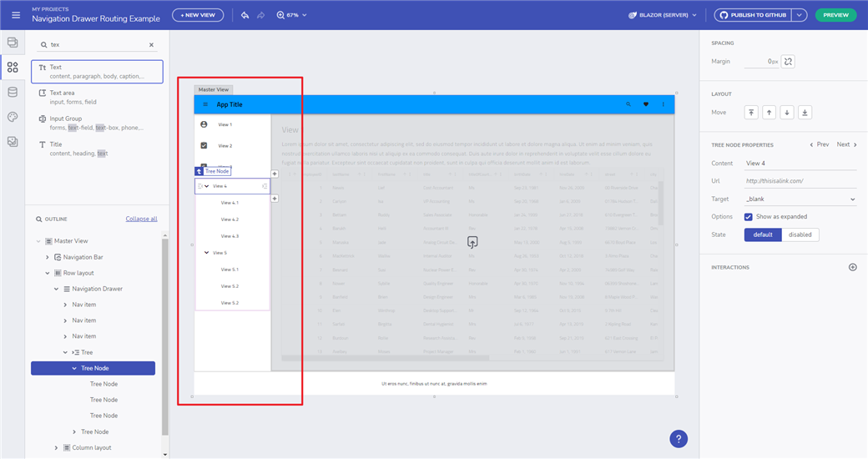Uncheck the Show as expanded checkbox
This screenshot has height=459, width=868.
coord(749,217)
